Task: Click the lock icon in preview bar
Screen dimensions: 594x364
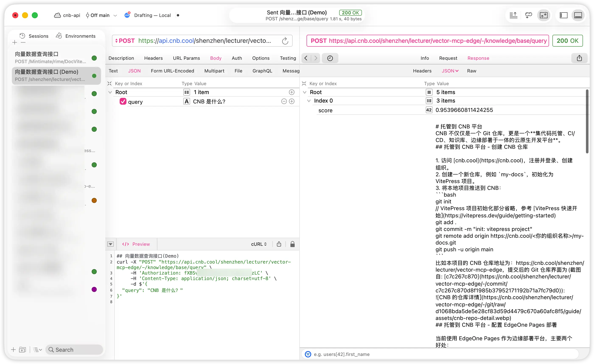Action: [292, 244]
